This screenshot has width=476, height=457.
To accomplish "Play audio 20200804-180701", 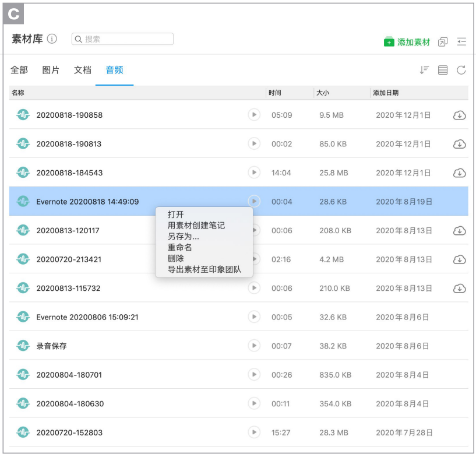I will tap(254, 374).
